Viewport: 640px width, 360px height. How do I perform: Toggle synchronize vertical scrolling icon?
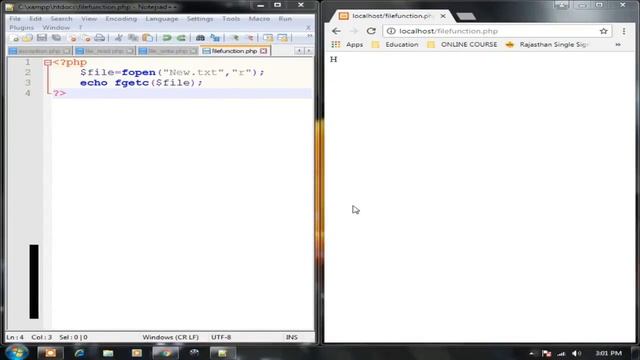tap(268, 38)
